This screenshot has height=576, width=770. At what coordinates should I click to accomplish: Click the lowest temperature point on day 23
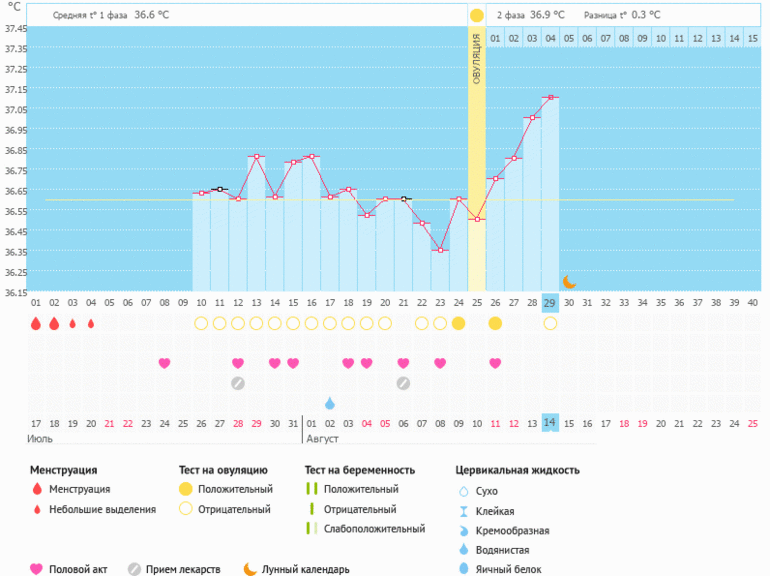440,250
